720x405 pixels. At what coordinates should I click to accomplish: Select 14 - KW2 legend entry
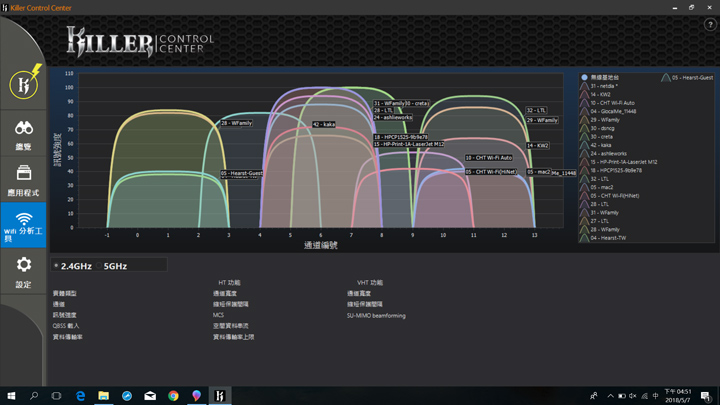[x=595, y=94]
